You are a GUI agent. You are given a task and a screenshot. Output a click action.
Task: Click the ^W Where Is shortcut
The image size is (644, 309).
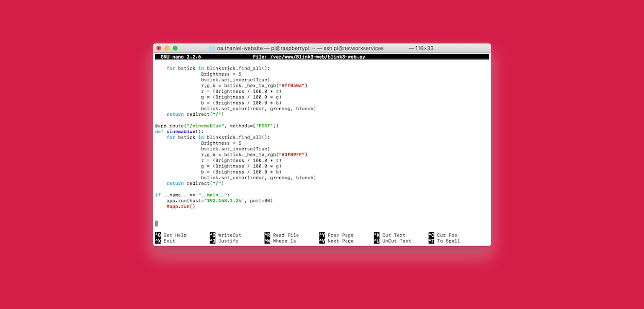point(280,241)
